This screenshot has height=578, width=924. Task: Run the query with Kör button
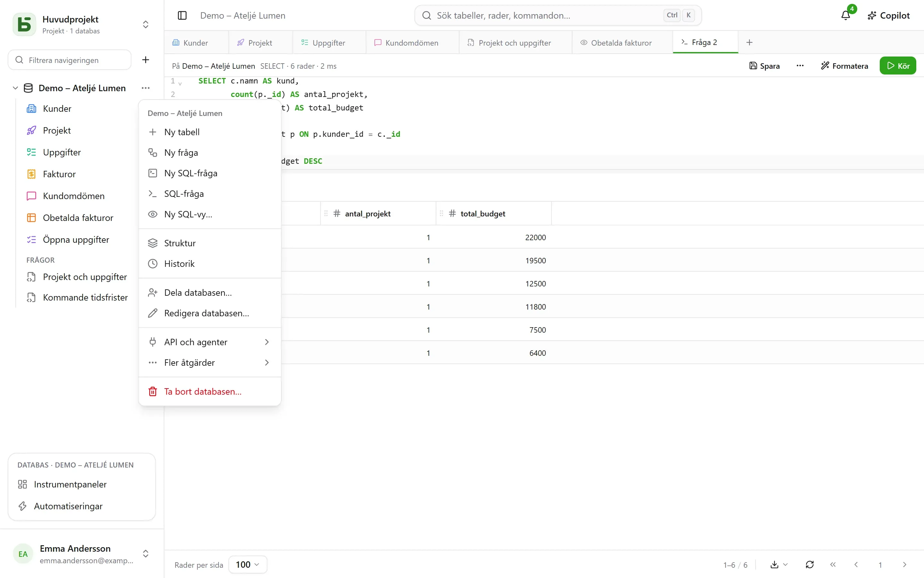click(x=898, y=66)
